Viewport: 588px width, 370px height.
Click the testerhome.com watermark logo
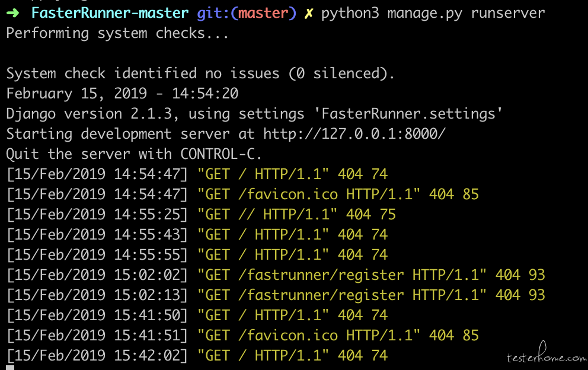(x=547, y=354)
